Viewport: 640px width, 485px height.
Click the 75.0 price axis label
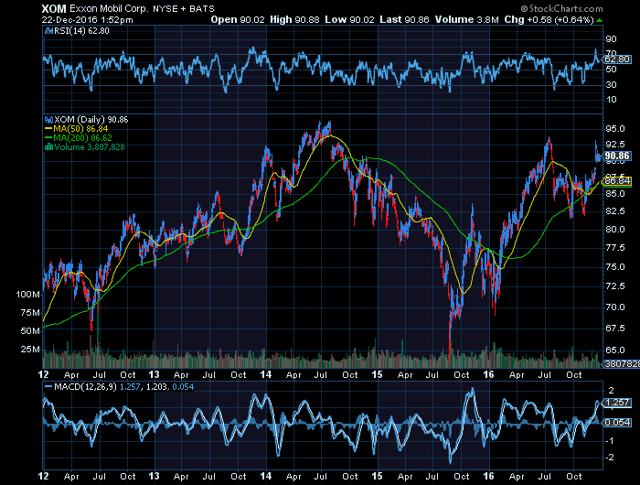[x=615, y=267]
